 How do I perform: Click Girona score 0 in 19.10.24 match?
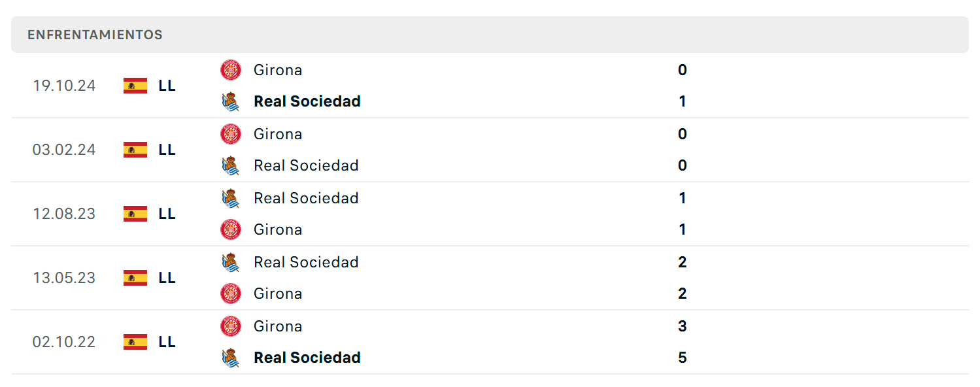683,70
